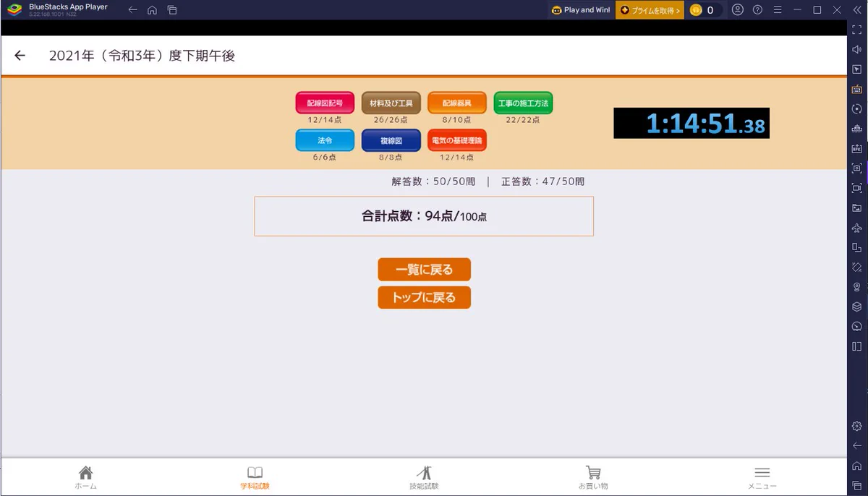Open the BlueStacks help question-mark icon

tap(757, 10)
